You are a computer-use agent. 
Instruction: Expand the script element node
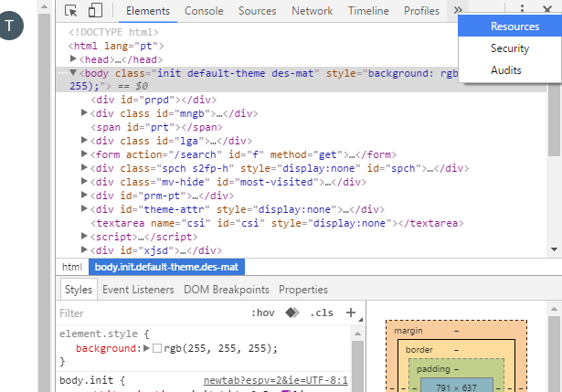pos(84,236)
